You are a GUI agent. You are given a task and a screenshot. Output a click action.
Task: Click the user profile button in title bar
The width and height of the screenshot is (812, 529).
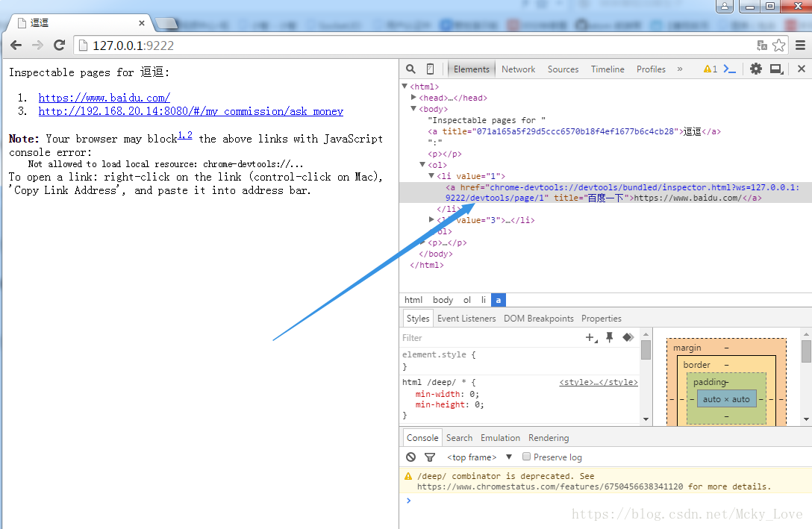point(725,6)
